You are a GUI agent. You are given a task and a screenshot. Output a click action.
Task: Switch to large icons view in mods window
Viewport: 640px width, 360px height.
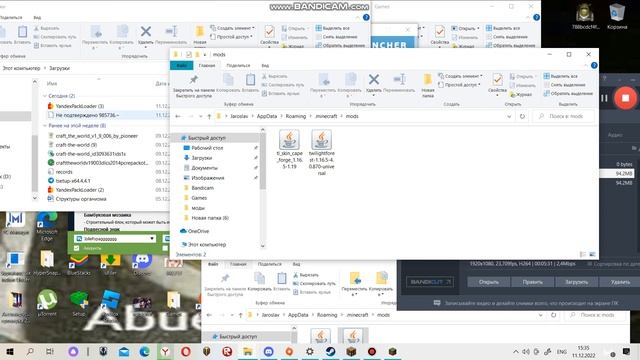pos(592,254)
